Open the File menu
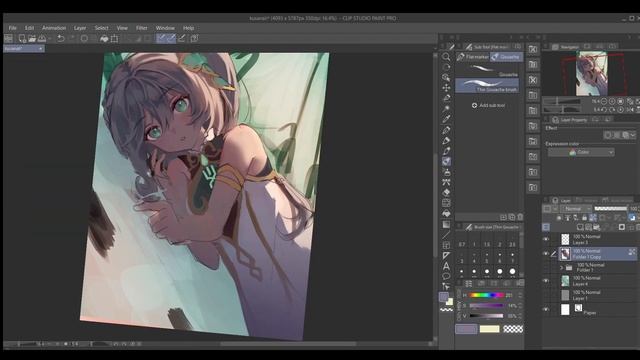 click(13, 28)
